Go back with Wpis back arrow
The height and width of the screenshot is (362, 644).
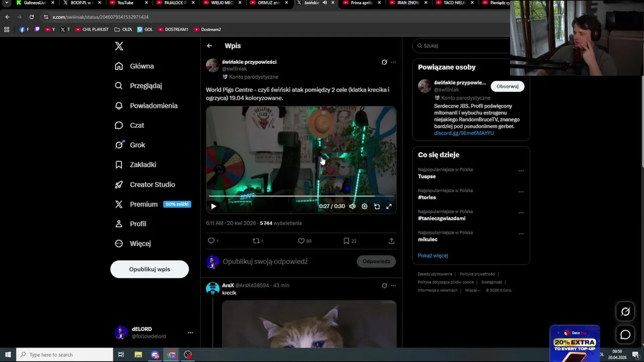(209, 46)
